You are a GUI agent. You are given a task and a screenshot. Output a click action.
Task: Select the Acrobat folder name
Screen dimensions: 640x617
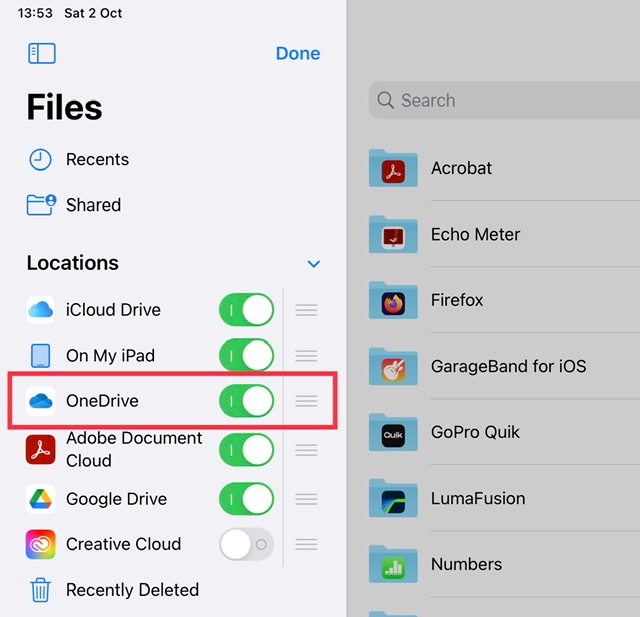tap(462, 168)
